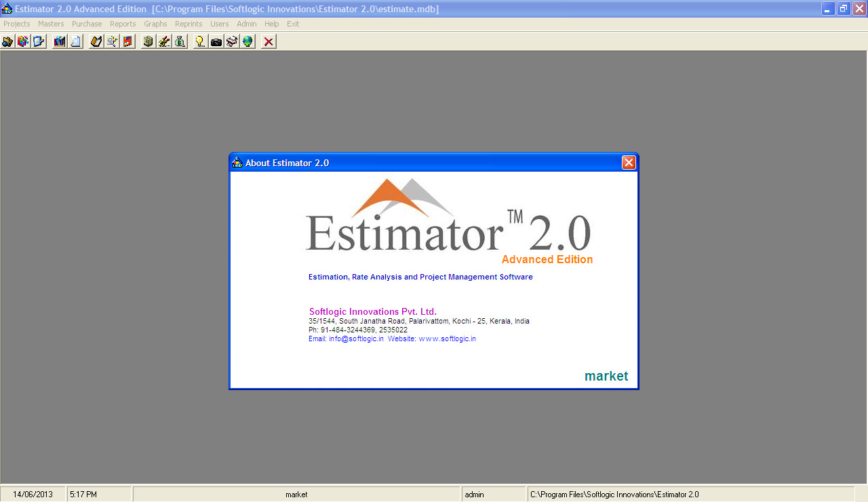
Task: Click the search with key toolbar icon
Action: [x=111, y=41]
